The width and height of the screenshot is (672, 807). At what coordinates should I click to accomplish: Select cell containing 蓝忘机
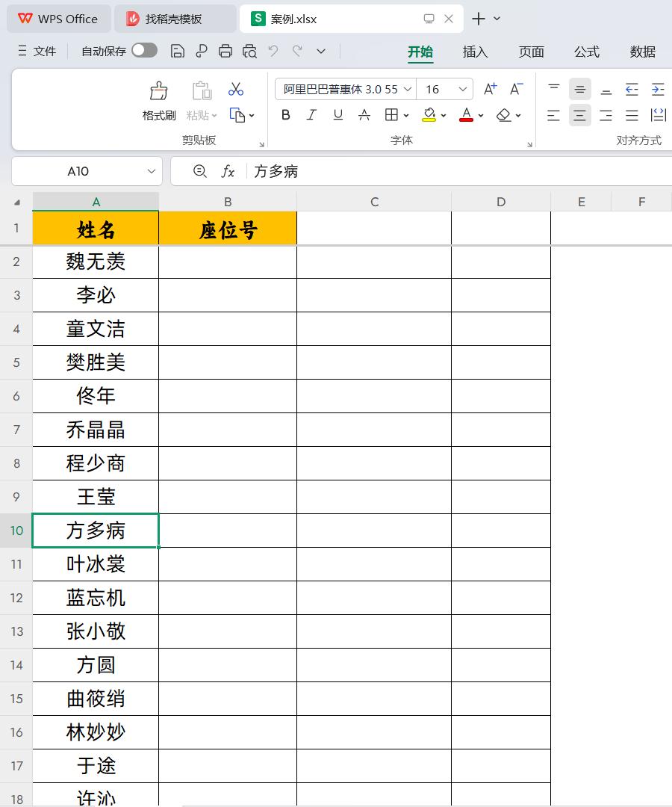point(96,598)
